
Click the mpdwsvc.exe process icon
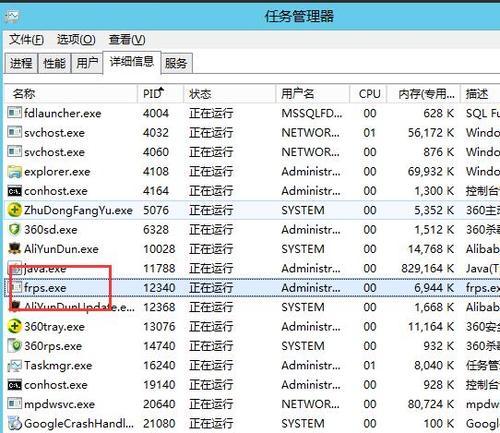click(x=14, y=404)
